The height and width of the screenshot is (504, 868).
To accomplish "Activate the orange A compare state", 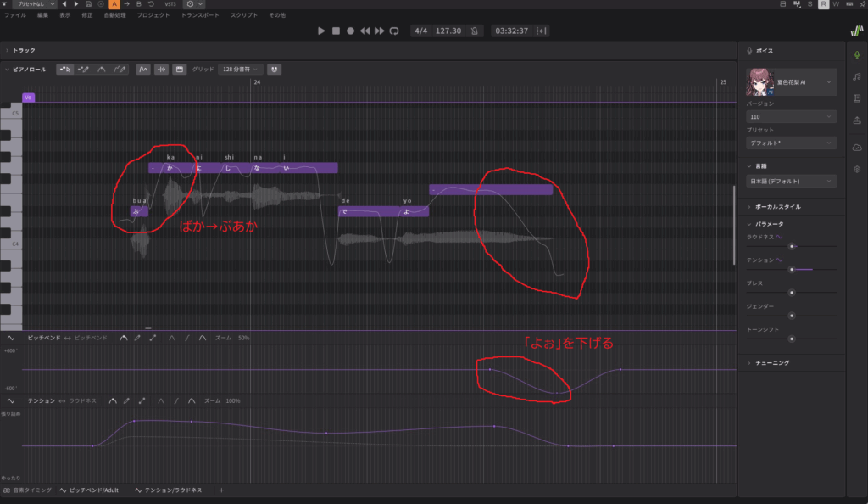I will point(114,4).
